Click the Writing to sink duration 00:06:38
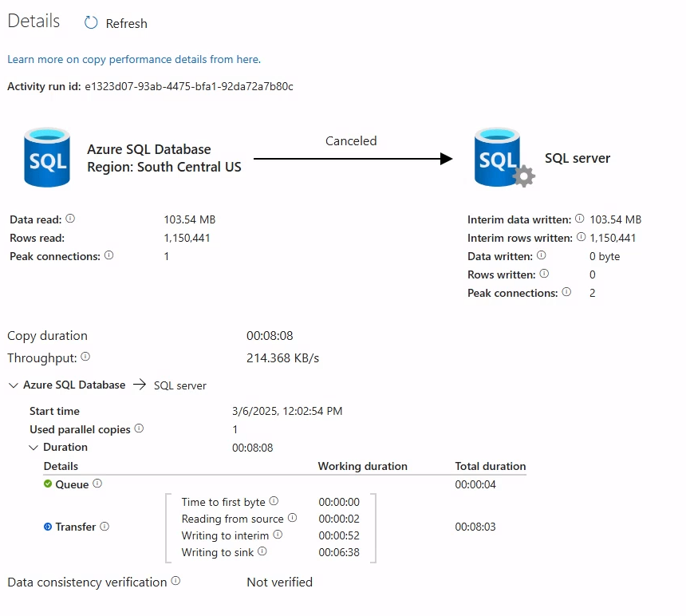This screenshot has width=686, height=616. tap(339, 552)
